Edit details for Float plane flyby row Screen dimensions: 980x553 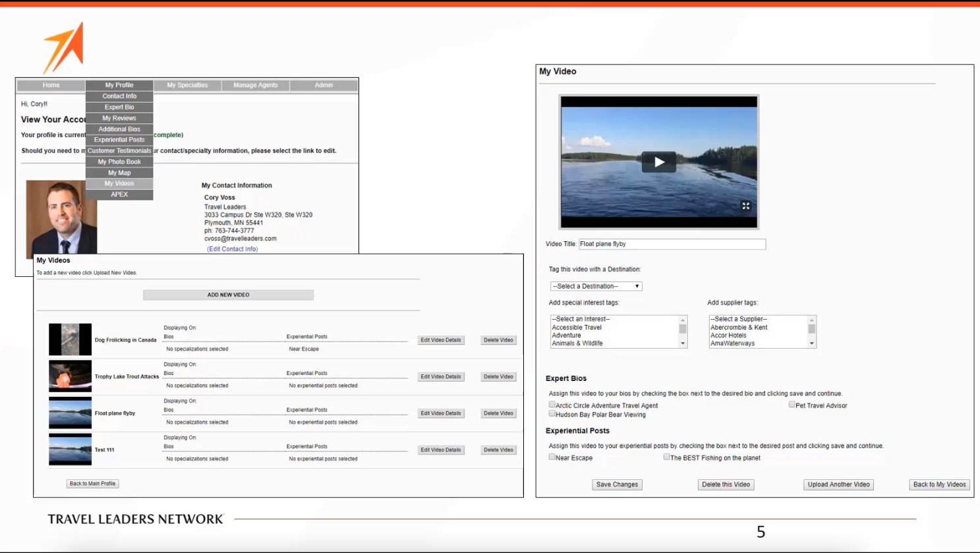click(441, 413)
